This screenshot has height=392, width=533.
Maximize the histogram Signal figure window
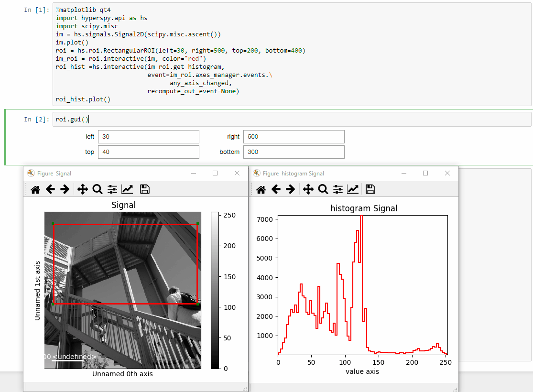coord(425,174)
